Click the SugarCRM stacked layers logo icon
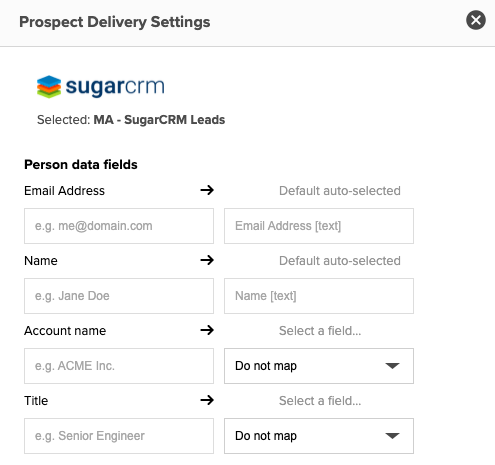Screen dimensions: 495x465 [x=49, y=86]
